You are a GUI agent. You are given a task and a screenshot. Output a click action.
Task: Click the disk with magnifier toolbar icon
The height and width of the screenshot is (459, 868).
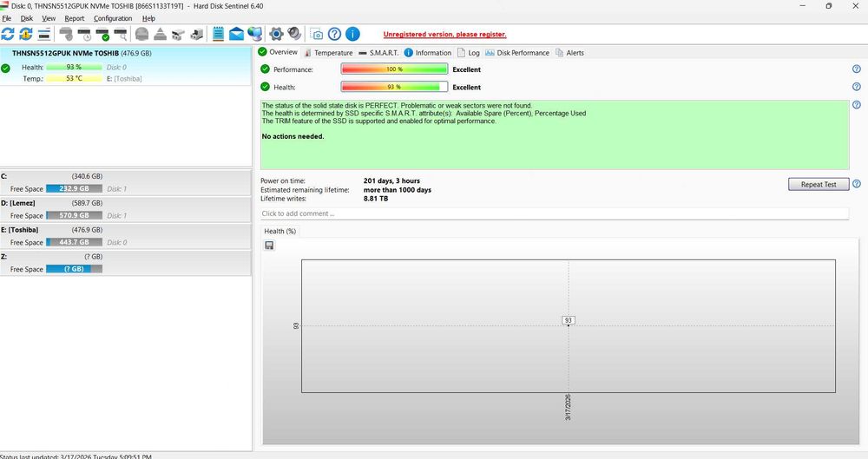pyautogui.click(x=120, y=34)
